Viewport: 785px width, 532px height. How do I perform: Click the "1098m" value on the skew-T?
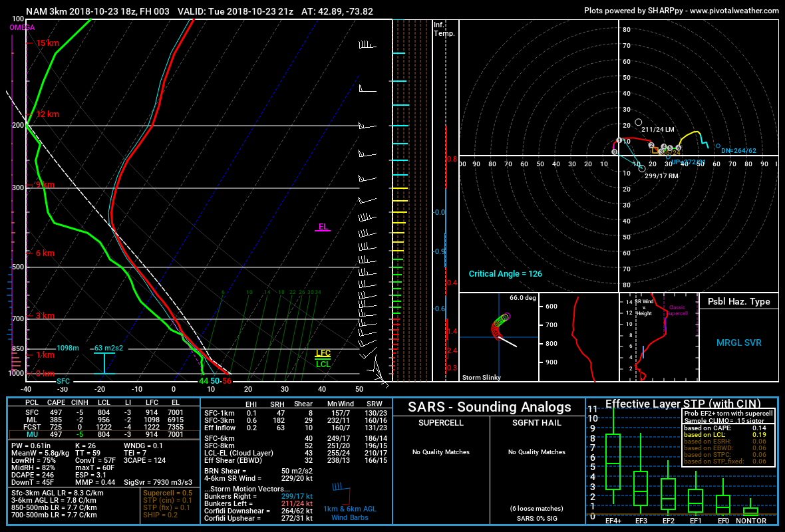click(68, 348)
